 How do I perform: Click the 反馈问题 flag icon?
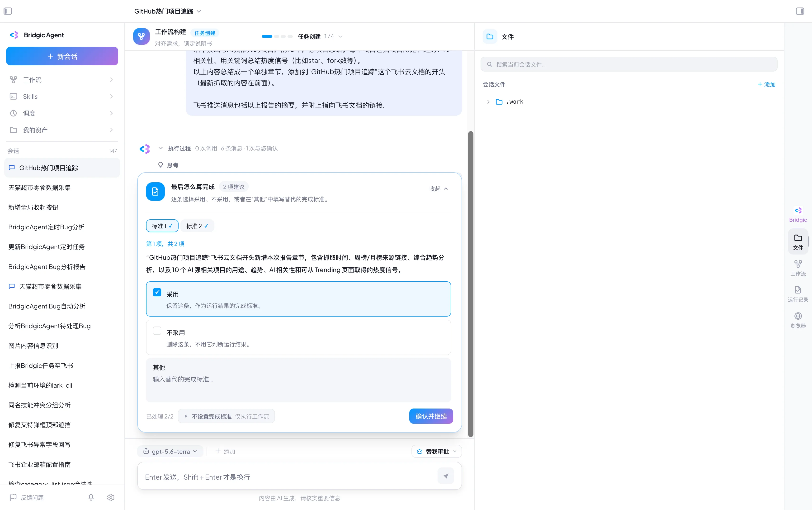(x=13, y=497)
